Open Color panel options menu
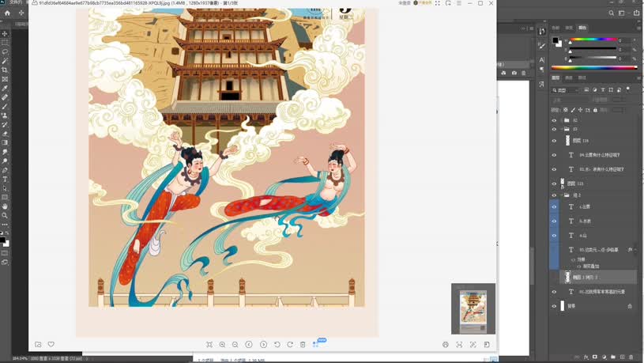Viewport: 644px width, 363px height. pos(638,28)
